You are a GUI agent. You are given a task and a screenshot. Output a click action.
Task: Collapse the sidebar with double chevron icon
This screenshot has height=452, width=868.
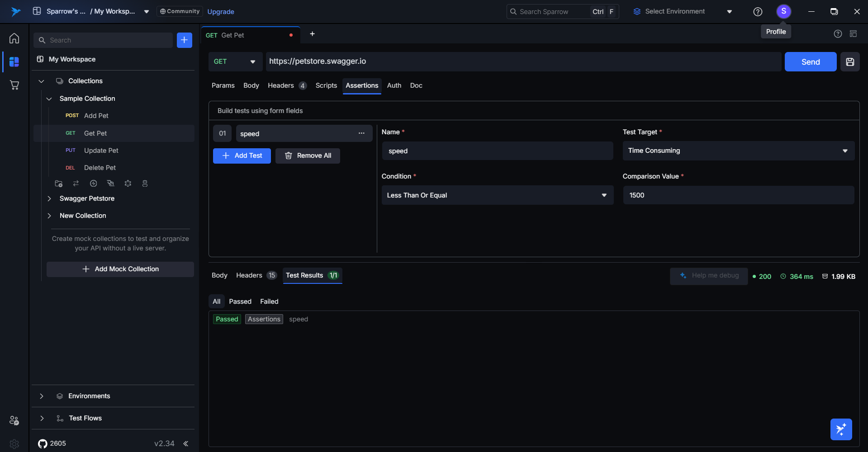tap(186, 443)
